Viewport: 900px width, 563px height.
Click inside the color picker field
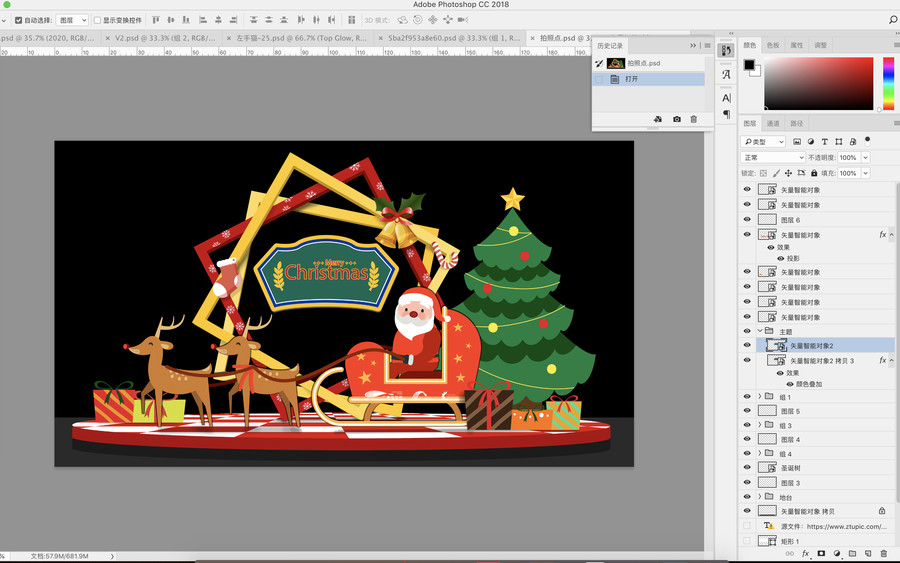coord(818,83)
